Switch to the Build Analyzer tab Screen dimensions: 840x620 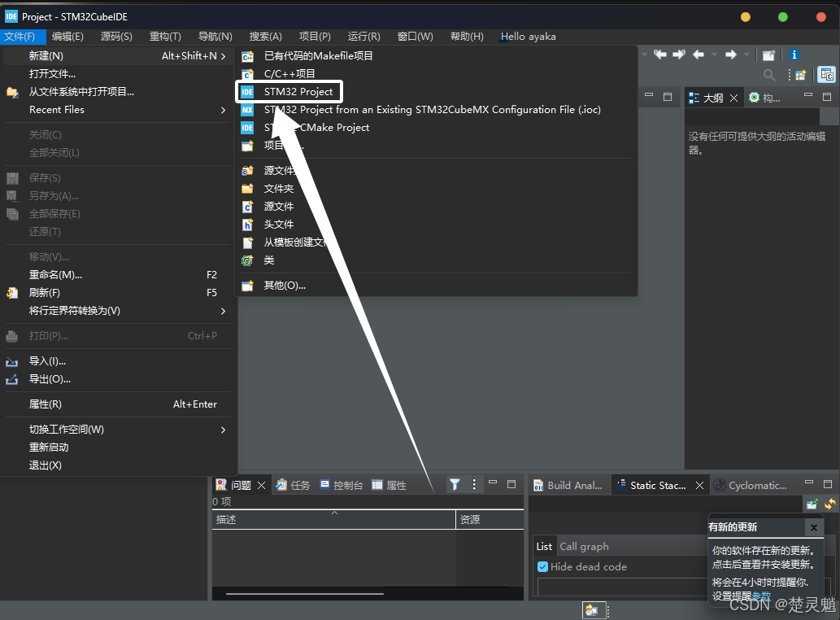pyautogui.click(x=568, y=486)
